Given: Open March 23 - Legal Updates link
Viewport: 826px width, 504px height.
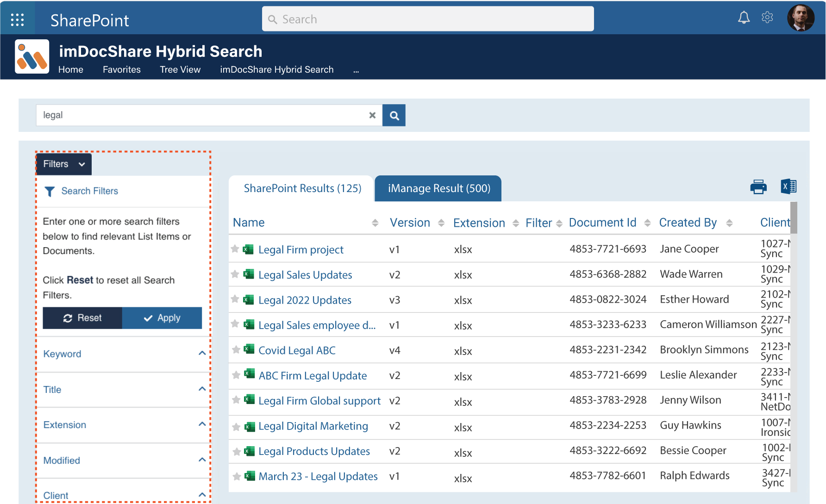Looking at the screenshot, I should click(318, 476).
